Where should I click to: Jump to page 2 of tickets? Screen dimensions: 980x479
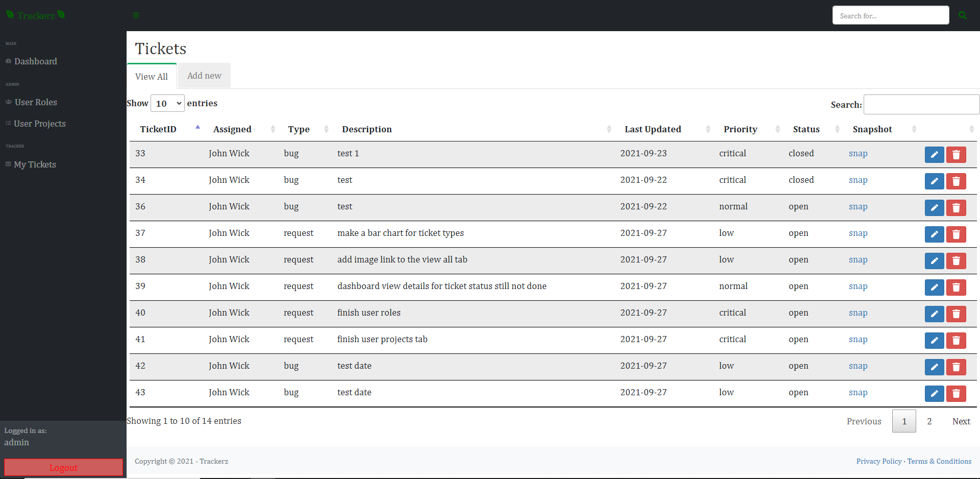(x=929, y=421)
